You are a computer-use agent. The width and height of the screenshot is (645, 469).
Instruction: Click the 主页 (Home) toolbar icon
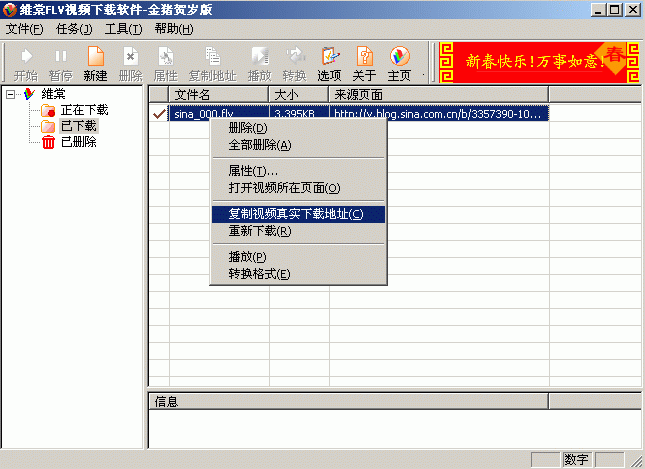[x=399, y=63]
